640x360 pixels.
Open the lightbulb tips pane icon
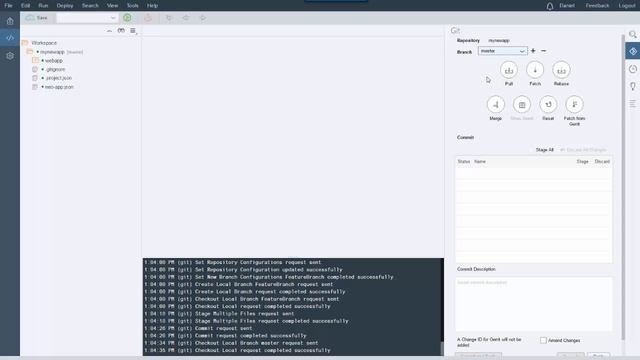pos(632,86)
